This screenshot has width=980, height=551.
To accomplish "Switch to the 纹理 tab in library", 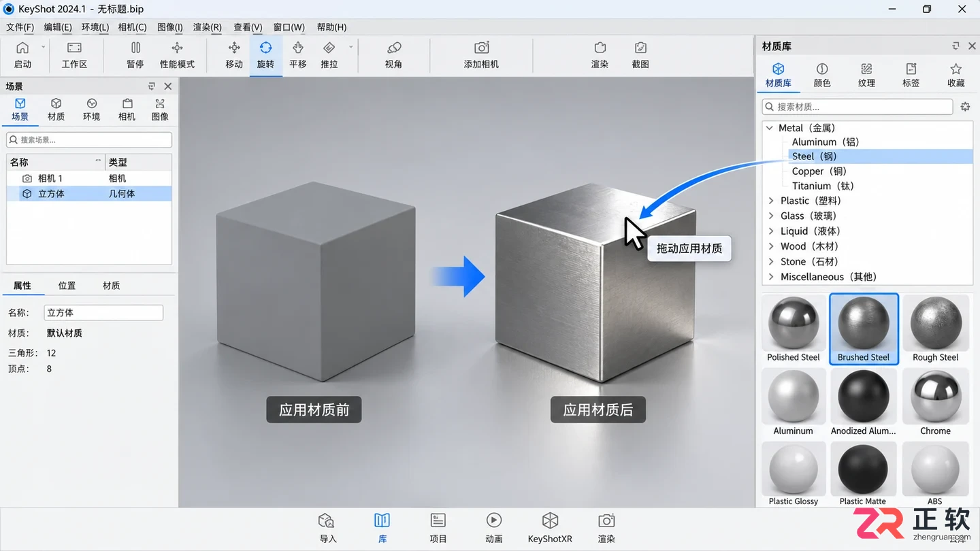I will click(866, 76).
